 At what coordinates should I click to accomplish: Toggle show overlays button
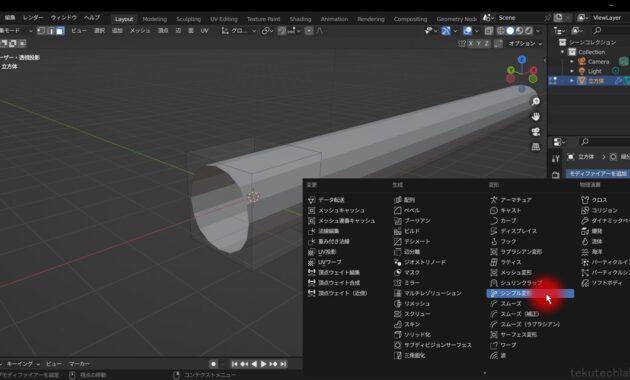pos(468,31)
